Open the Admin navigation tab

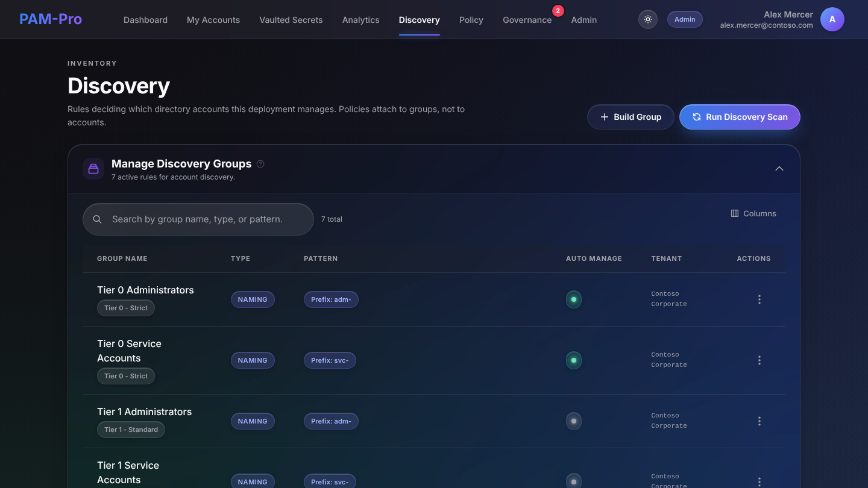coord(584,20)
